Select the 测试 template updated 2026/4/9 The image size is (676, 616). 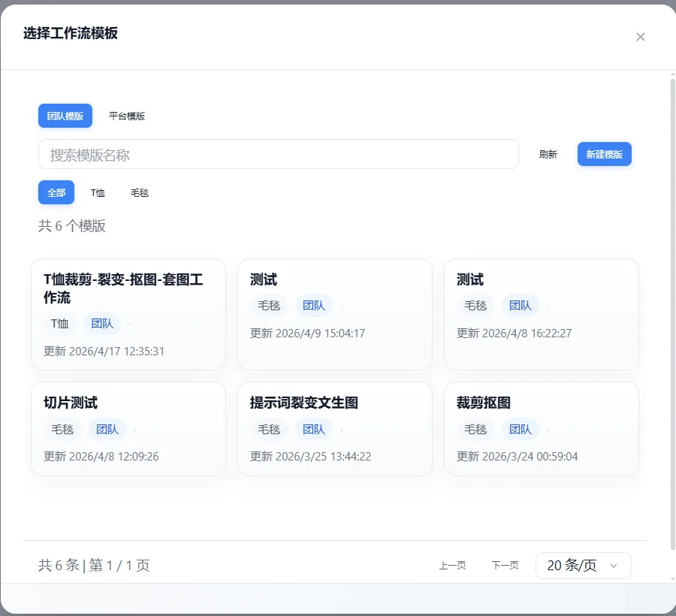tap(334, 314)
